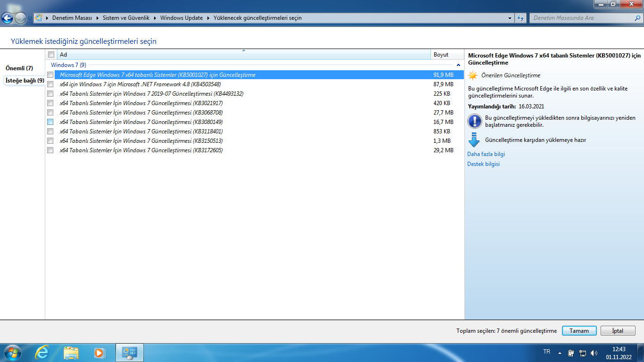Go to Sistem ve Güvenlik breadcrumb

[126, 18]
